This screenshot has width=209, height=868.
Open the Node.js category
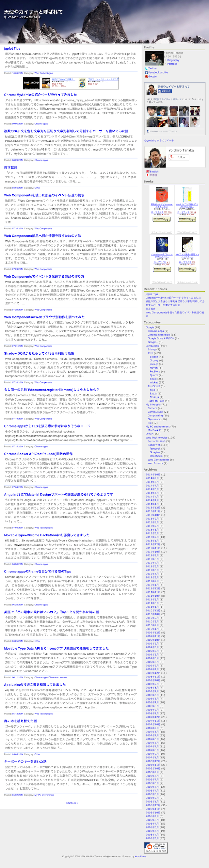point(154,397)
